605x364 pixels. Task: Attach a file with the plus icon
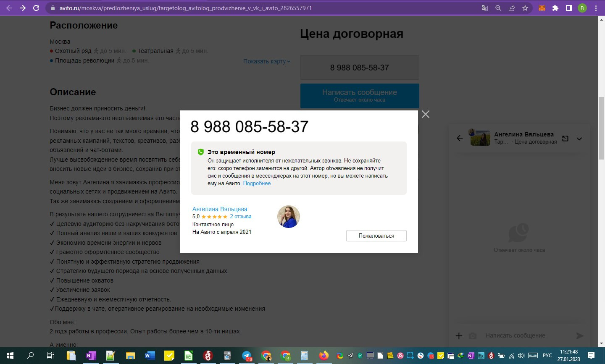[x=459, y=336]
